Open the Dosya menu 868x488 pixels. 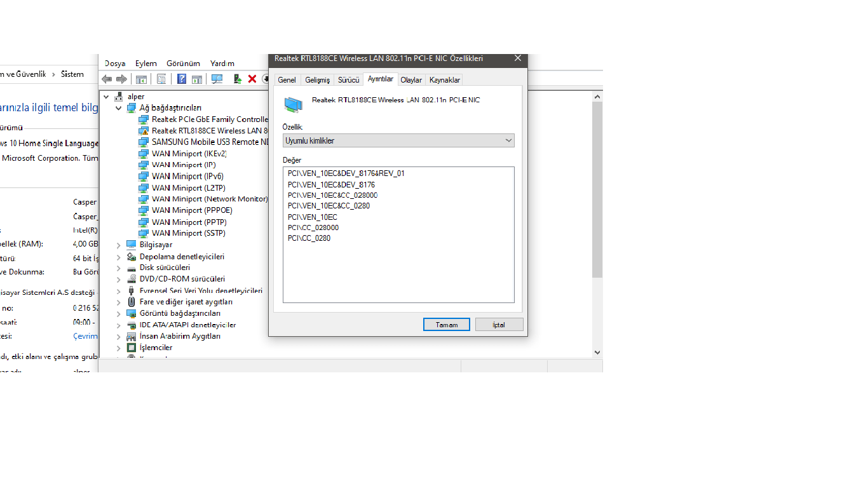click(x=115, y=64)
